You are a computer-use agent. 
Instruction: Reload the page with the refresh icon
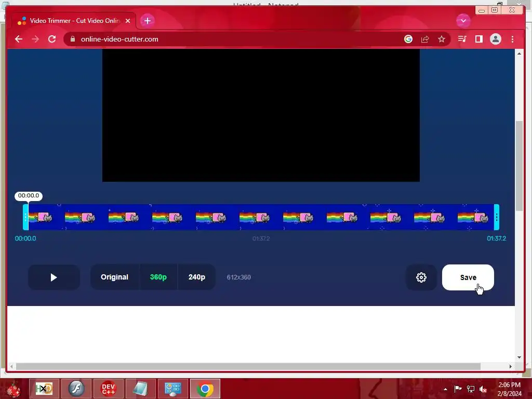(52, 39)
